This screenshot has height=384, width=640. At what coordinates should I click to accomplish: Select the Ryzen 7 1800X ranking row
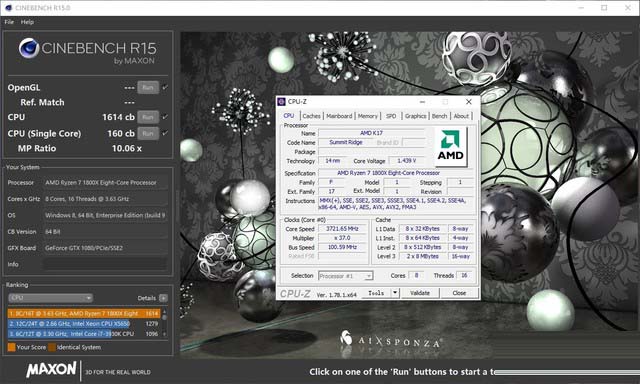(84, 313)
